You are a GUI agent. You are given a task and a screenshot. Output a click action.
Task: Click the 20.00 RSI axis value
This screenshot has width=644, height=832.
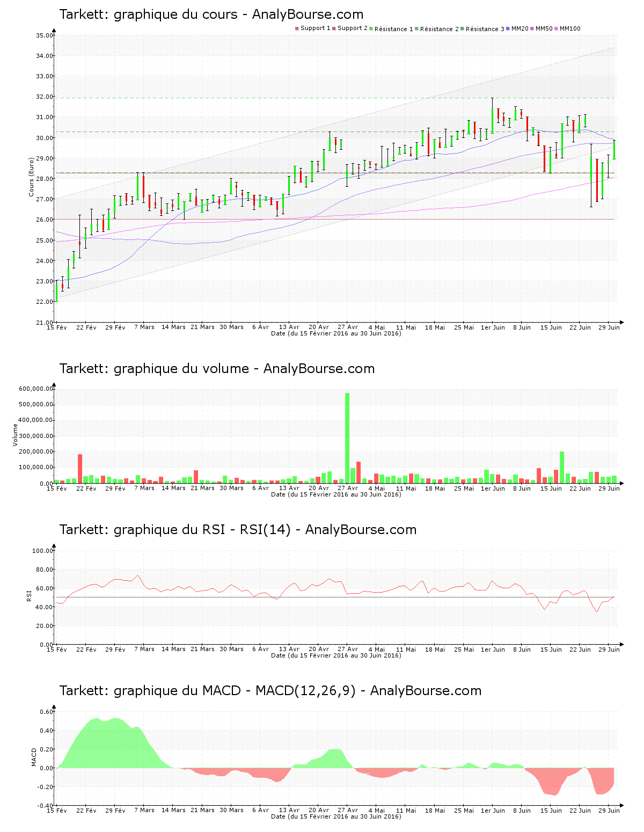coord(44,626)
